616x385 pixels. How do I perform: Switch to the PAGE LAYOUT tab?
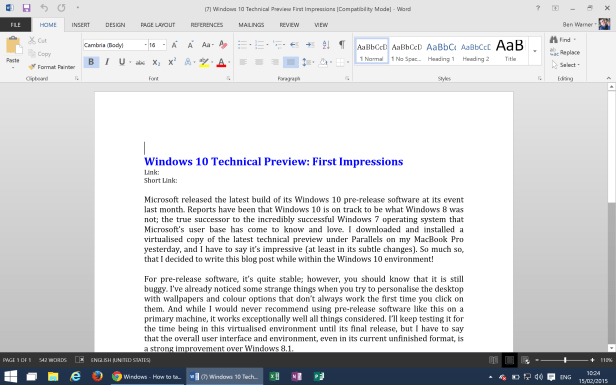tap(158, 25)
